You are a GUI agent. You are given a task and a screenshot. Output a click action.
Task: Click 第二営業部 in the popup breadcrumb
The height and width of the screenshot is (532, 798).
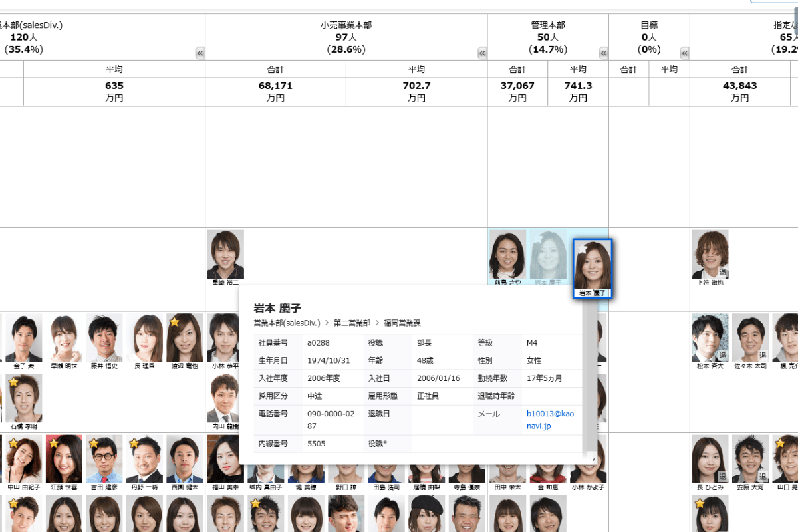point(352,323)
